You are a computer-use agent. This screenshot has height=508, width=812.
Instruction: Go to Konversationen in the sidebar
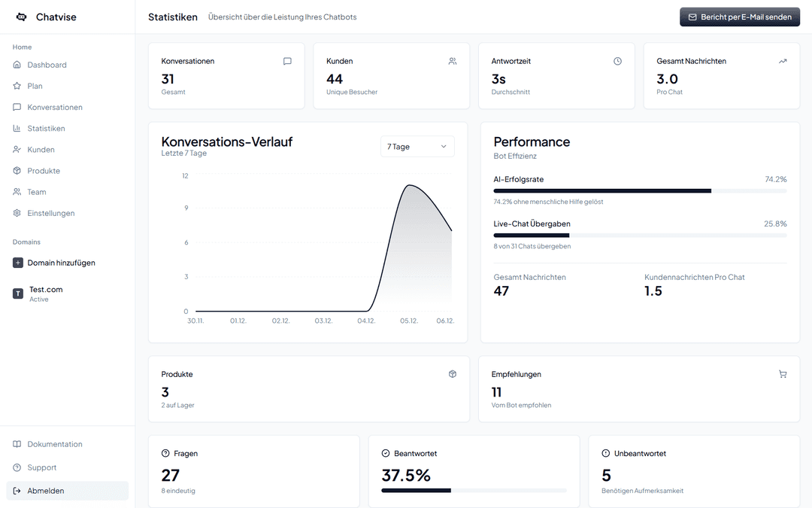pyautogui.click(x=55, y=108)
